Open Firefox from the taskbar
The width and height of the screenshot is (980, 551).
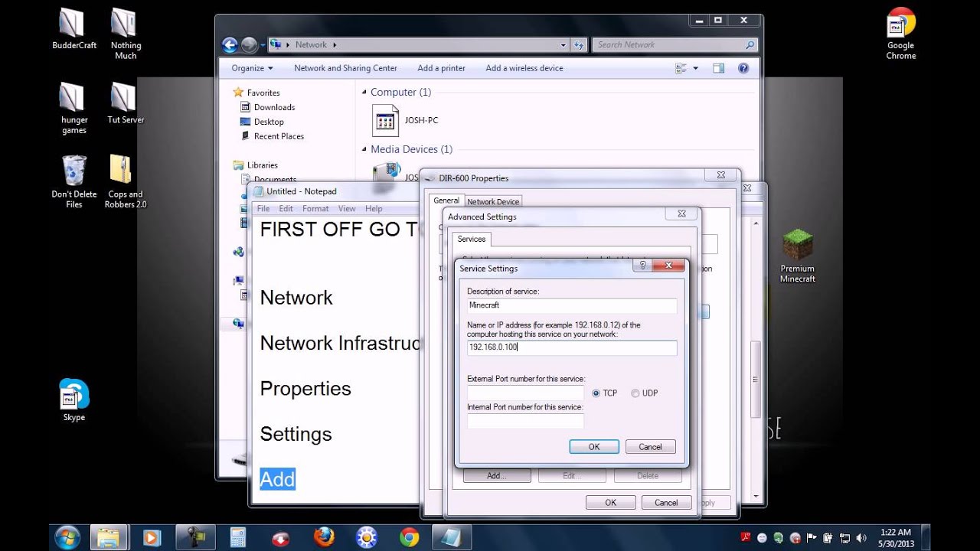(x=324, y=538)
